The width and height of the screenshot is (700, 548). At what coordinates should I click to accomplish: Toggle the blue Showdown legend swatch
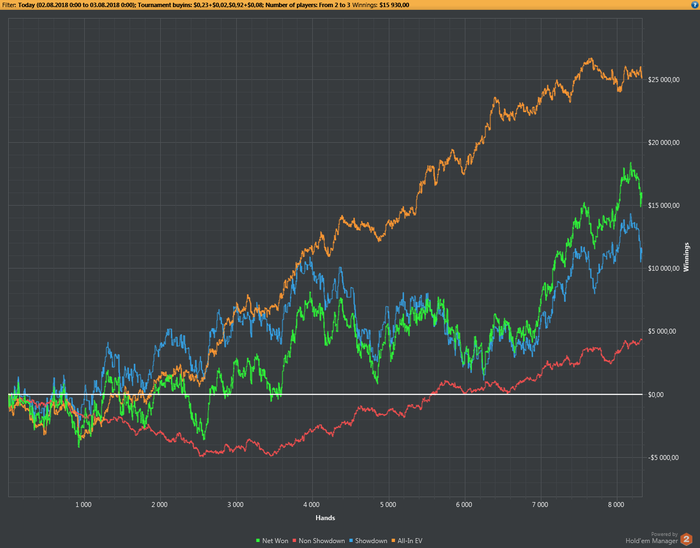(x=351, y=541)
